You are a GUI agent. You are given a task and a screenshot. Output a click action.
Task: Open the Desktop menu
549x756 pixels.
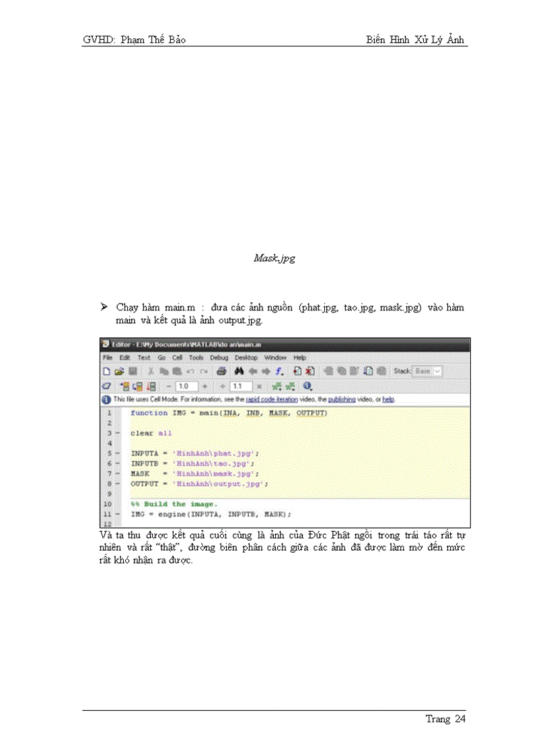coord(246,357)
